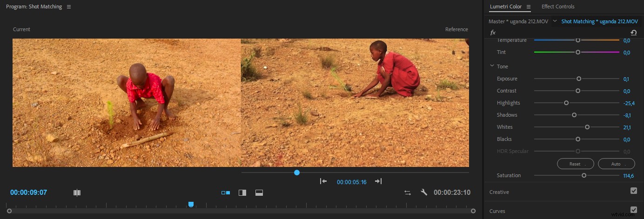Click the left zoom scroll bar handle
This screenshot has height=219, width=644.
pyautogui.click(x=9, y=211)
